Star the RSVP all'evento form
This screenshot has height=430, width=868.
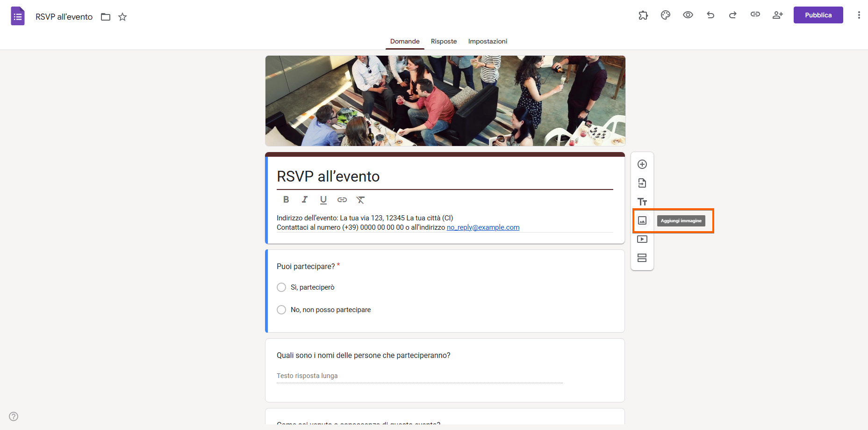(x=122, y=16)
